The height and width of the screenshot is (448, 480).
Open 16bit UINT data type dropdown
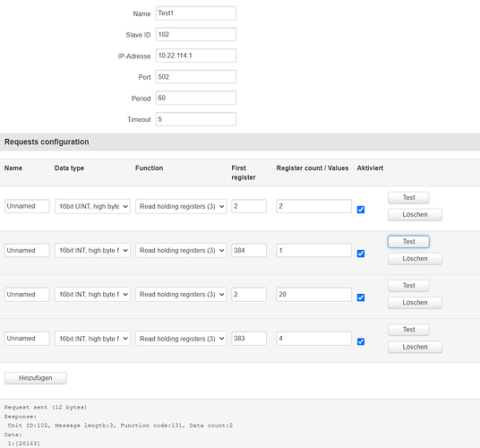[92, 206]
